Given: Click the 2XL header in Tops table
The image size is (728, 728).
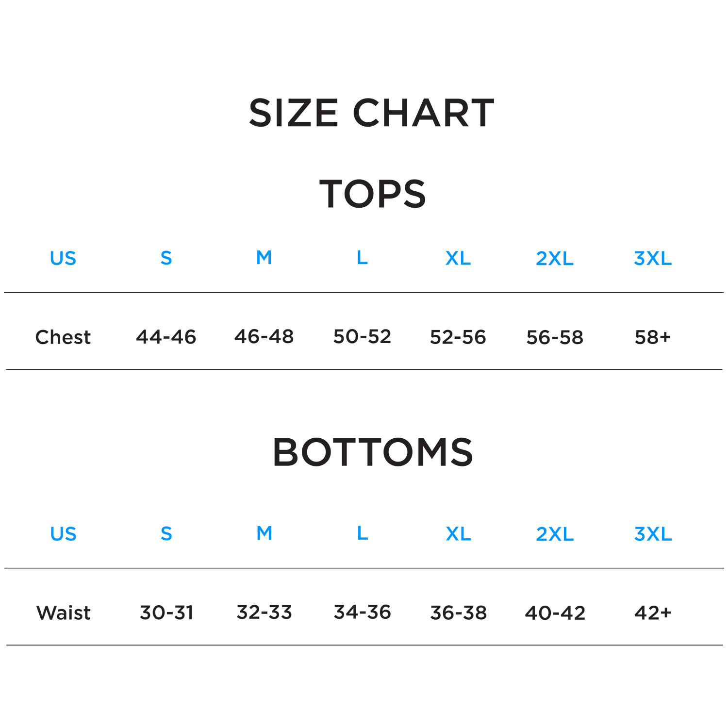Looking at the screenshot, I should pos(555,259).
